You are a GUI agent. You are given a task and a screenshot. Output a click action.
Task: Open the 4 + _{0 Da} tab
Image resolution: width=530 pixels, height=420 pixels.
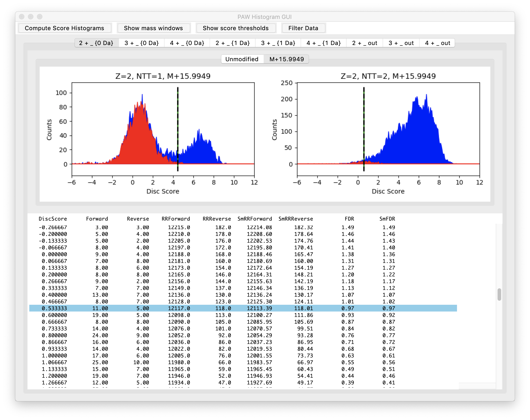point(187,43)
